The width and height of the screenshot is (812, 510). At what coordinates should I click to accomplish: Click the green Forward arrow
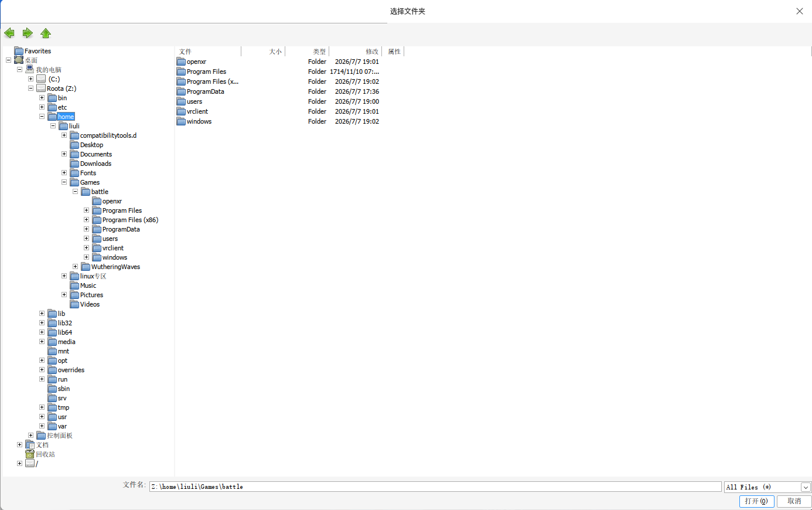(x=28, y=33)
